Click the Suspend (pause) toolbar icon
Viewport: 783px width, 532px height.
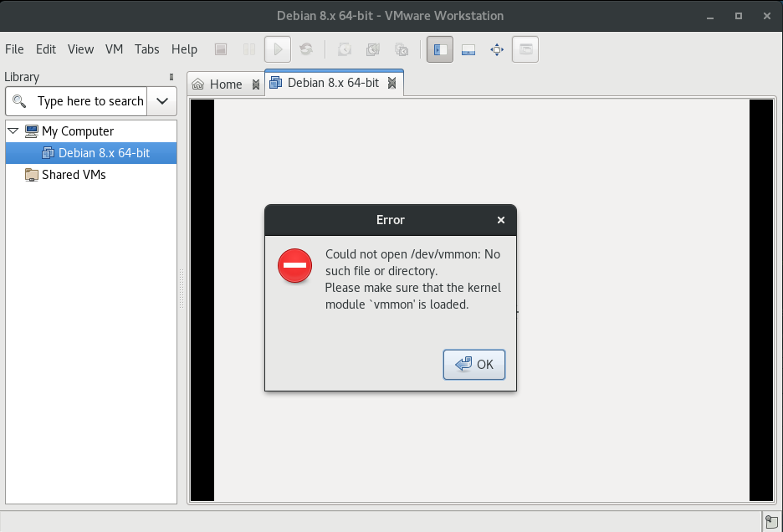click(x=249, y=49)
